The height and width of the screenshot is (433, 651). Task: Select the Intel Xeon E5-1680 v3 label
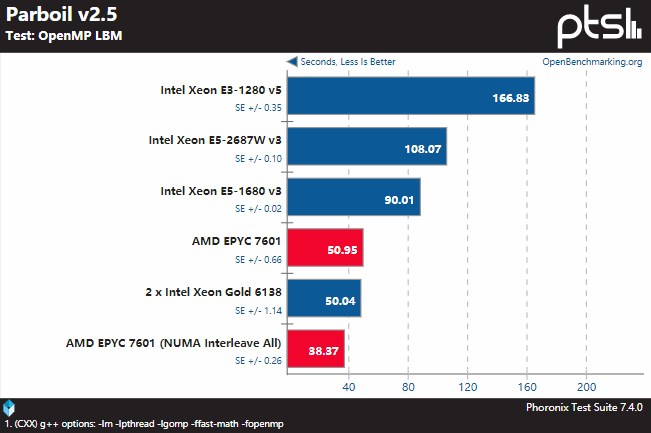pyautogui.click(x=221, y=191)
